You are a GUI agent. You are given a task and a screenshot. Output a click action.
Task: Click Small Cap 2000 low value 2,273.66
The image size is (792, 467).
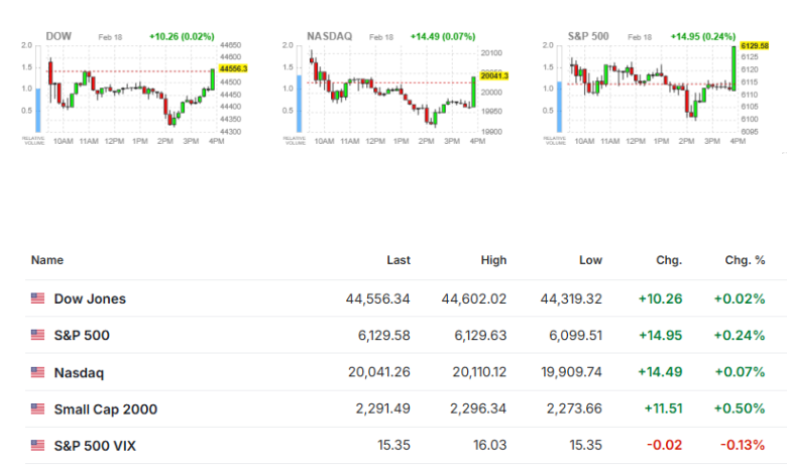point(574,408)
